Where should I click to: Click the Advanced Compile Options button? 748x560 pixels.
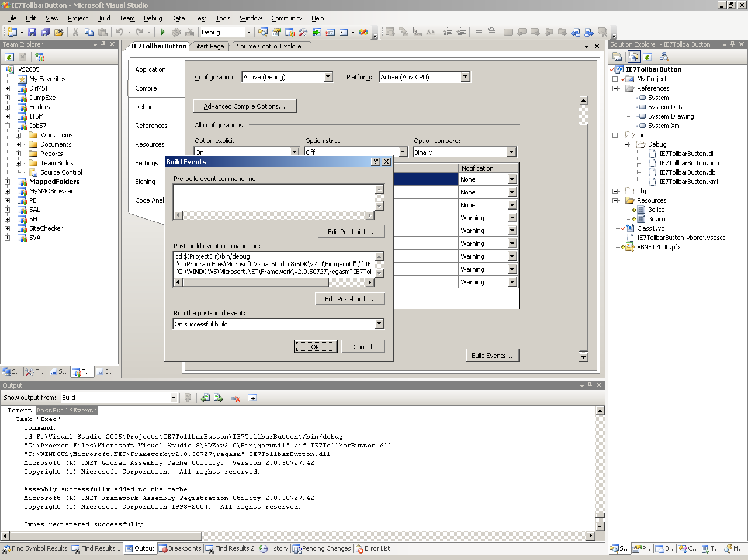click(245, 106)
